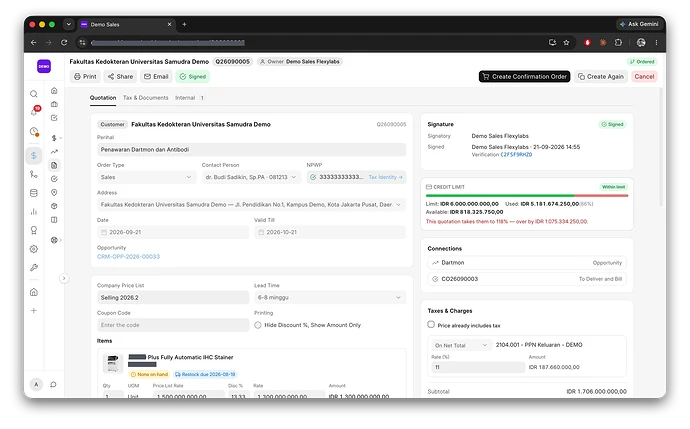Open the branch workflow icon in sidebar
690x429 pixels.
pyautogui.click(x=34, y=174)
